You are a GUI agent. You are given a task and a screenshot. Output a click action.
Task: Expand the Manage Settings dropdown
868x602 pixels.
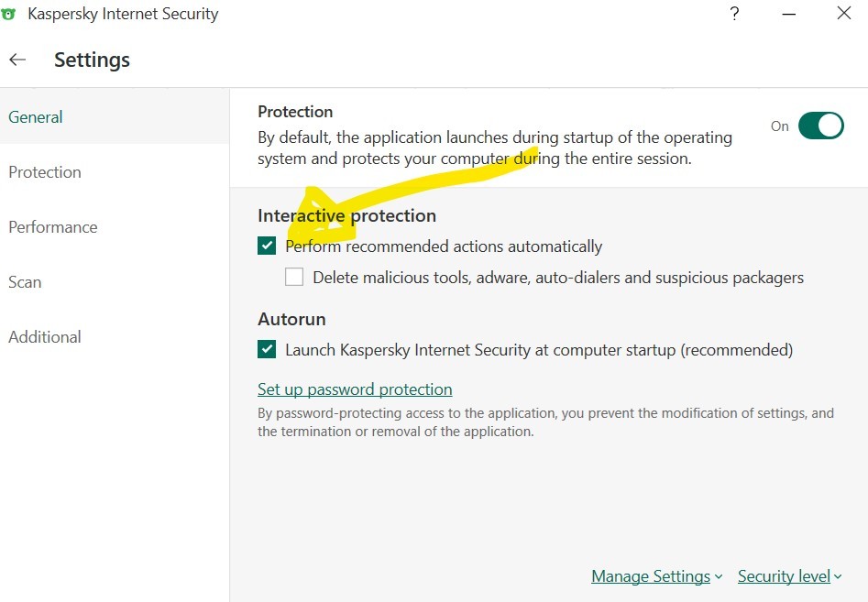pos(656,576)
